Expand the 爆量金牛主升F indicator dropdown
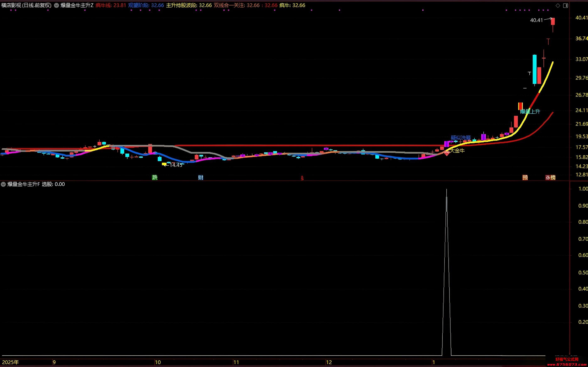 (x=3, y=184)
